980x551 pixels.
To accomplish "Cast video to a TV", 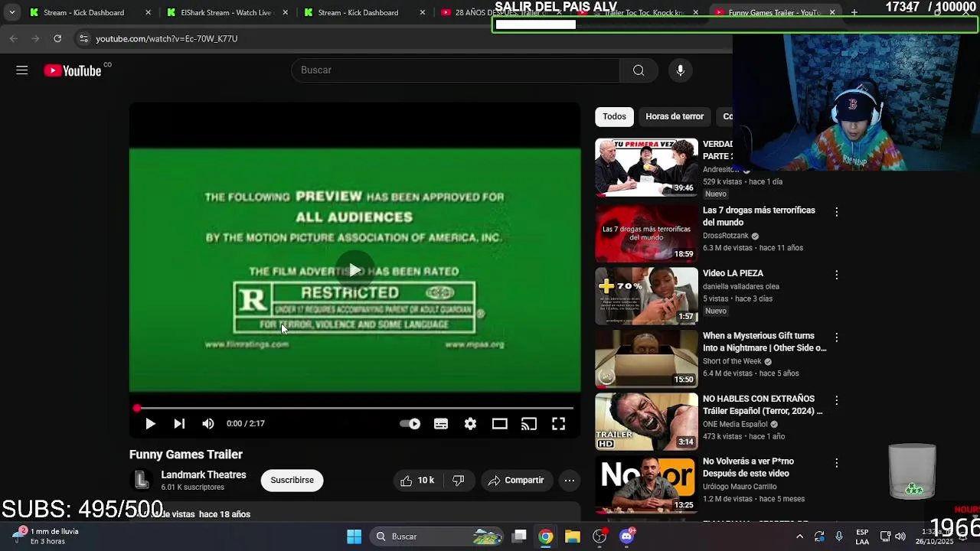I will pyautogui.click(x=529, y=423).
